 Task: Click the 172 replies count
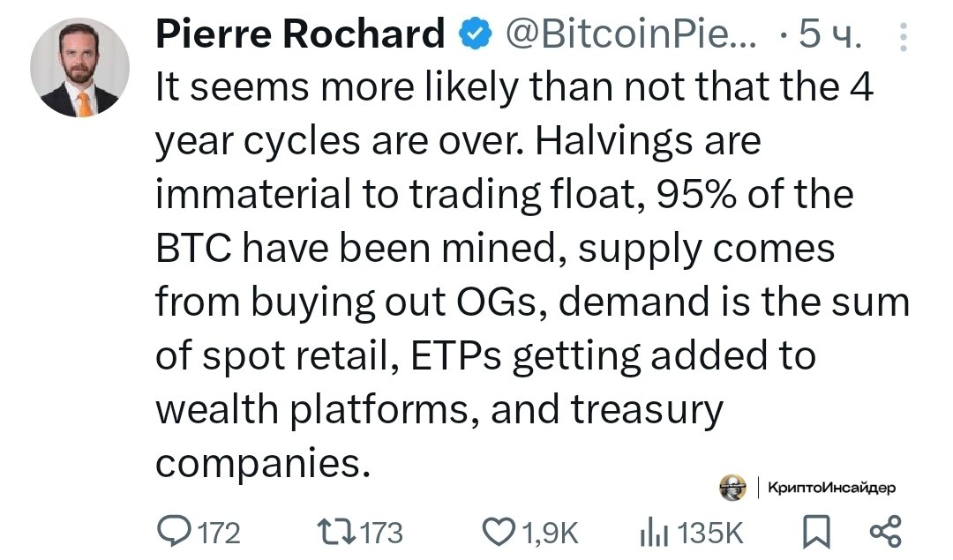(219, 533)
